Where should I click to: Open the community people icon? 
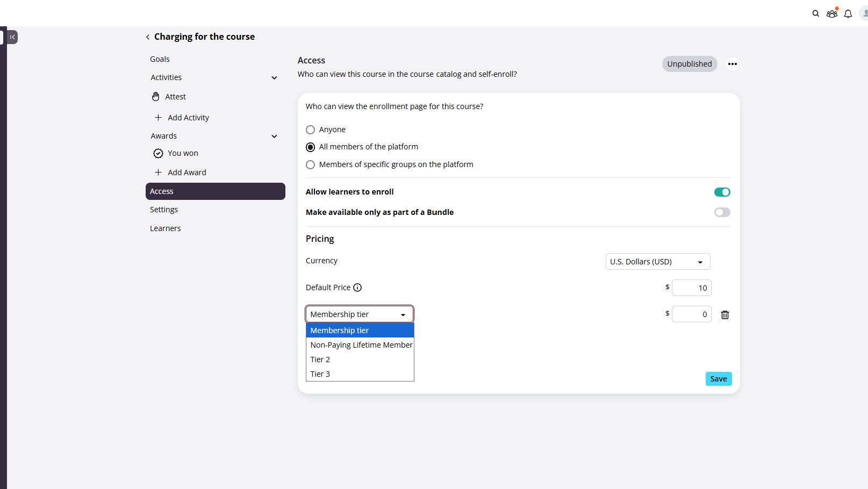pyautogui.click(x=832, y=13)
